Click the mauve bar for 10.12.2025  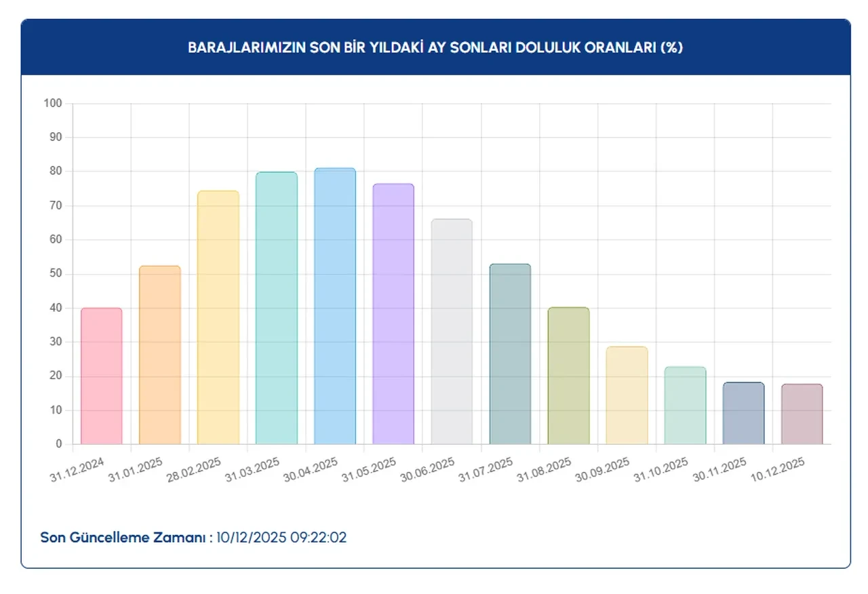pos(802,414)
